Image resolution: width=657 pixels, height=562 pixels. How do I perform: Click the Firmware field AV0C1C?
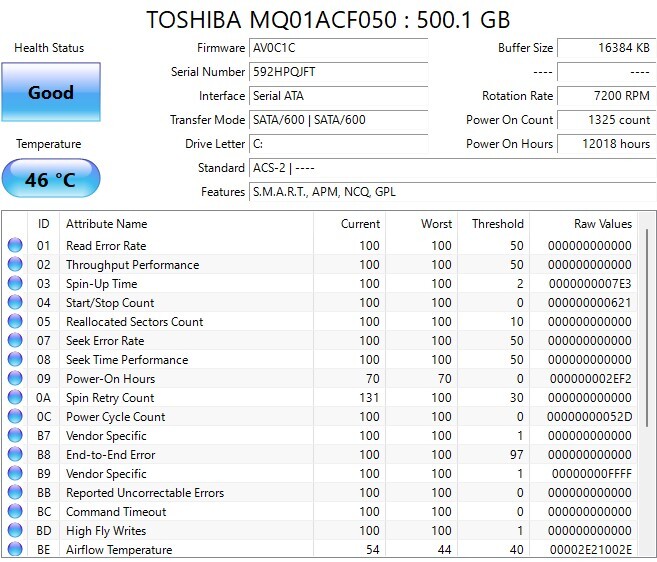339,48
